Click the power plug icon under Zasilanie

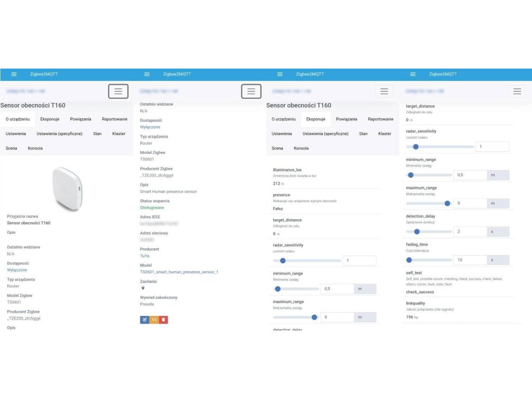pos(142,288)
